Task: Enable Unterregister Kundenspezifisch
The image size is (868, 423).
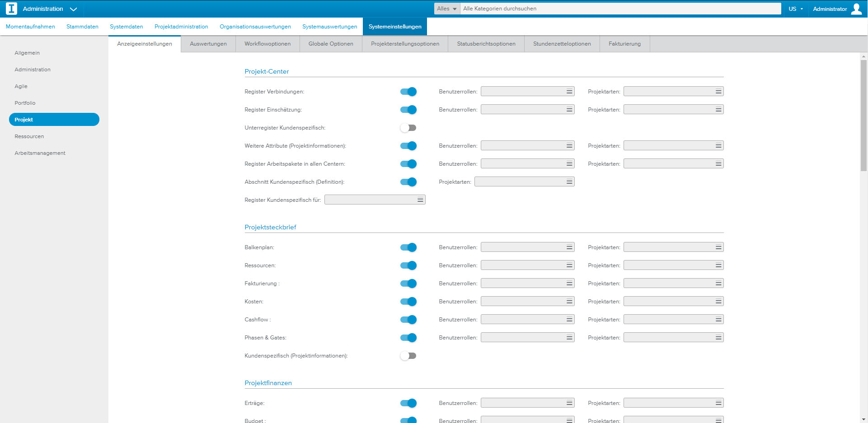Action: pyautogui.click(x=408, y=128)
